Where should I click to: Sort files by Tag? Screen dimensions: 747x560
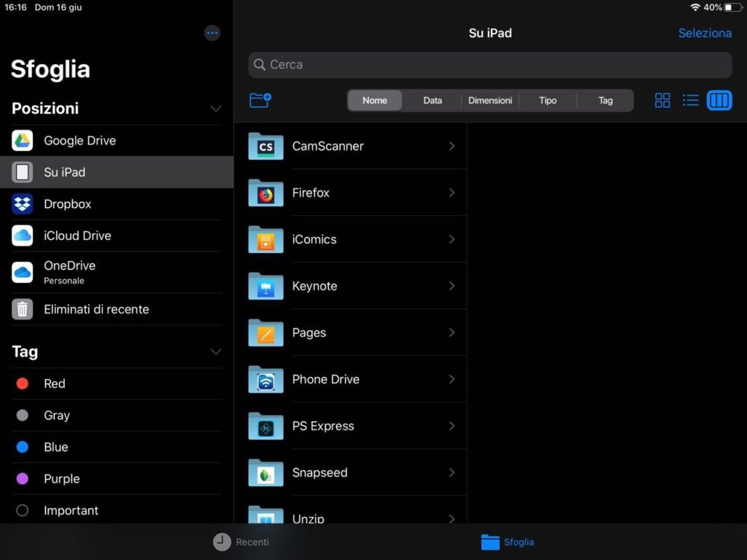(605, 100)
